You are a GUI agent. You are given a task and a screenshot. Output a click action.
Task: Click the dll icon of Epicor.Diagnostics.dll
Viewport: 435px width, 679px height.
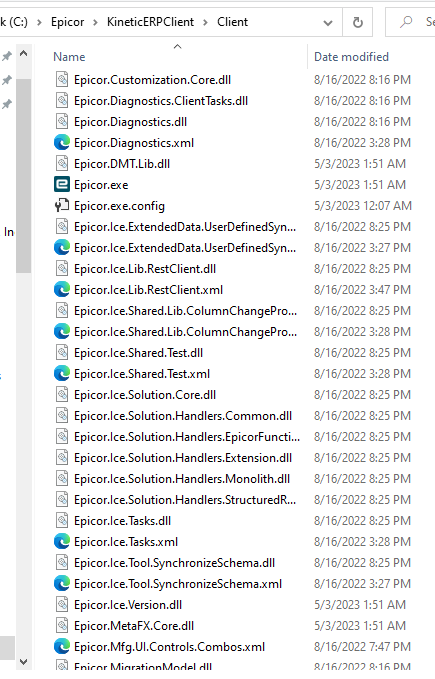[x=62, y=122]
